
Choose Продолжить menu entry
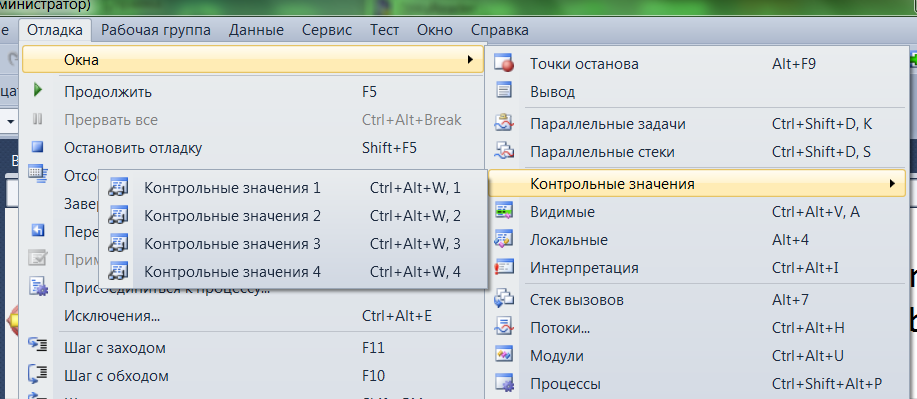click(252, 92)
